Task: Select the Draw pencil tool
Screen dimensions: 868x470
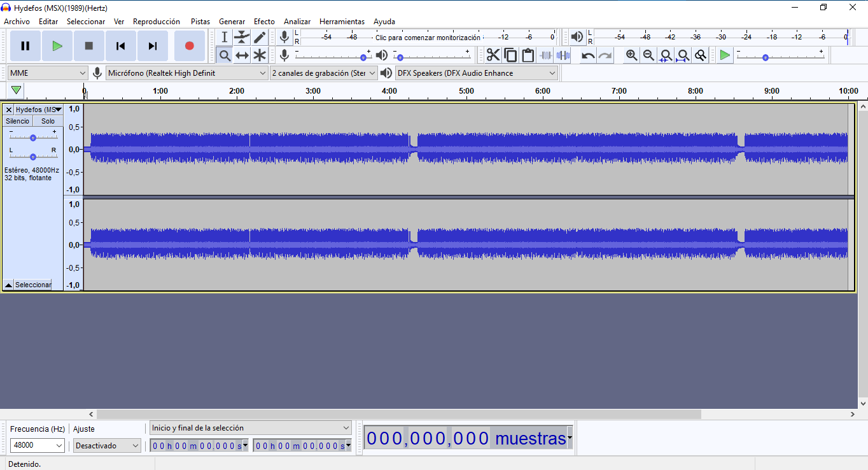Action: pyautogui.click(x=260, y=38)
